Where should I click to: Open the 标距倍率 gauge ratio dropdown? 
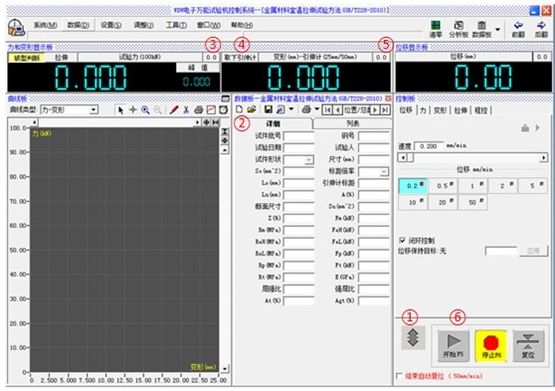(384, 172)
